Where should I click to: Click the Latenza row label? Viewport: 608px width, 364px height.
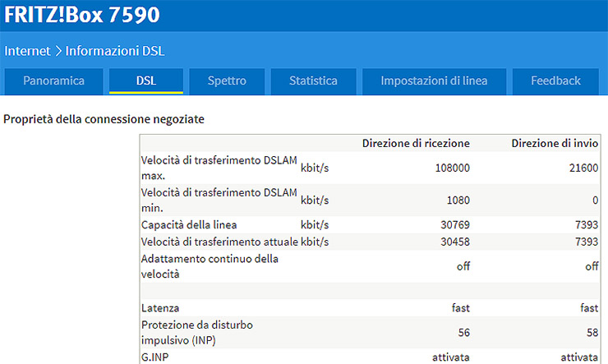pyautogui.click(x=160, y=307)
